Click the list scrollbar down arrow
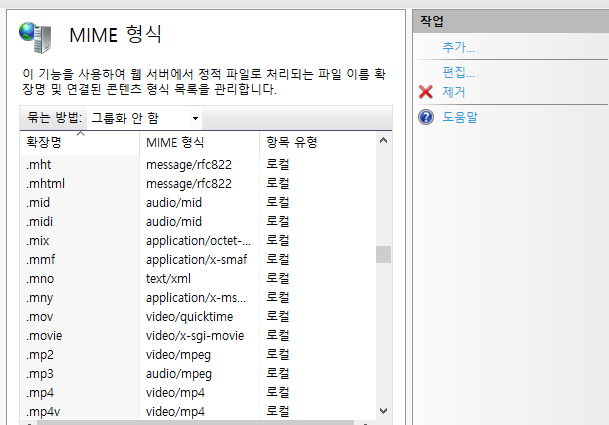The image size is (609, 425). [383, 411]
